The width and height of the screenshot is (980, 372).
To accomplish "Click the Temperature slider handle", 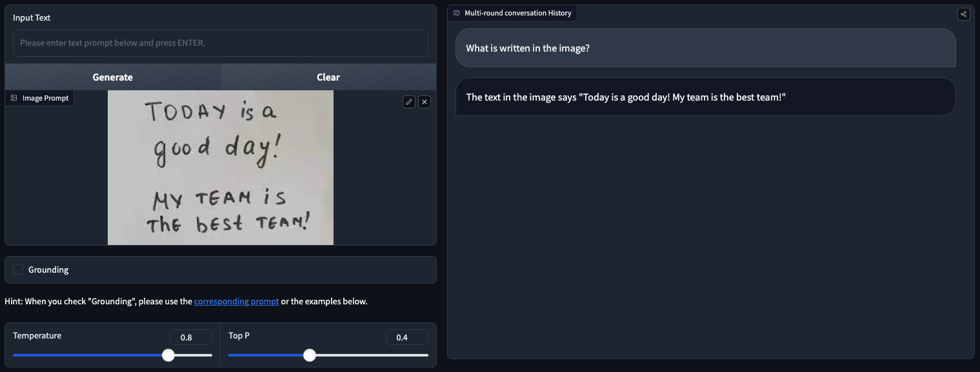I will [168, 355].
